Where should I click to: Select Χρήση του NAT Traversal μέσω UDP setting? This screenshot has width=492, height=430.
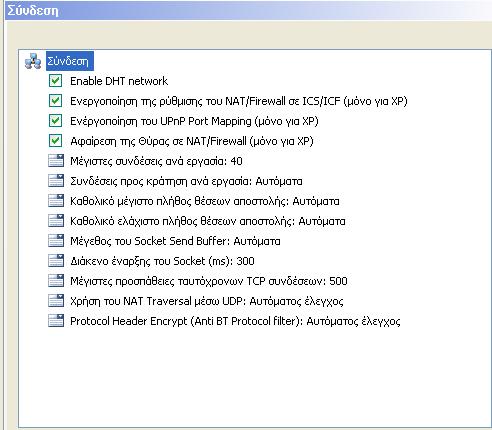(x=207, y=301)
